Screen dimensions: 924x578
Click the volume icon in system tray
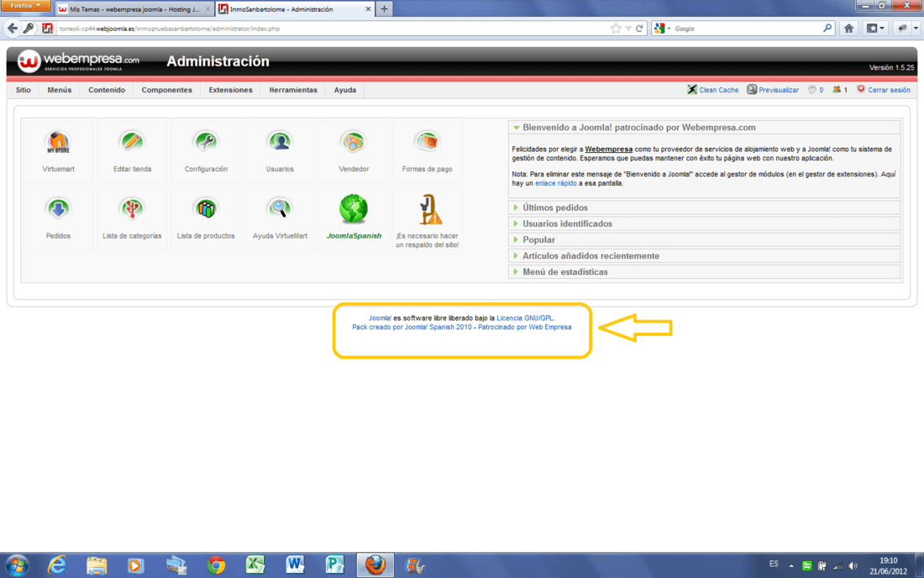853,565
